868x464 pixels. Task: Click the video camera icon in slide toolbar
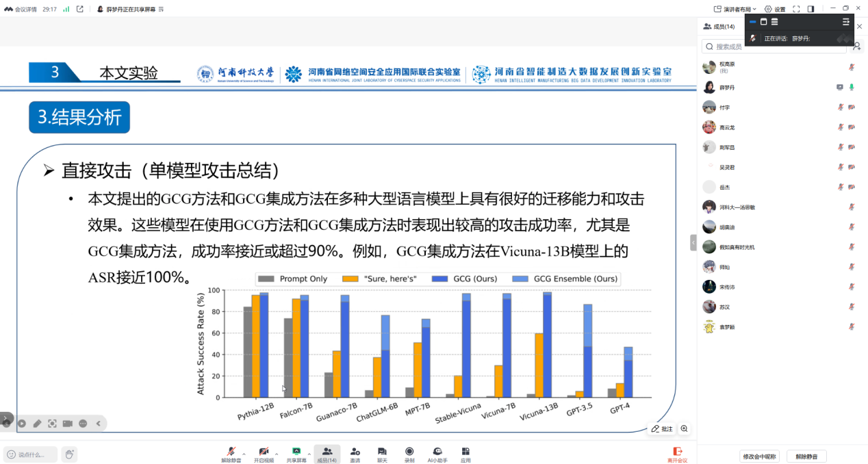[68, 424]
